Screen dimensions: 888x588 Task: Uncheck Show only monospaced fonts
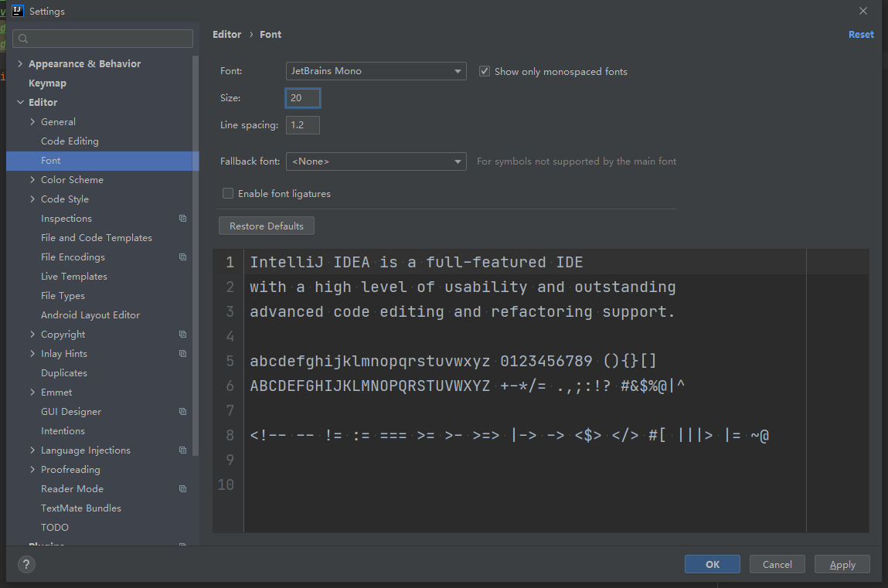tap(485, 71)
